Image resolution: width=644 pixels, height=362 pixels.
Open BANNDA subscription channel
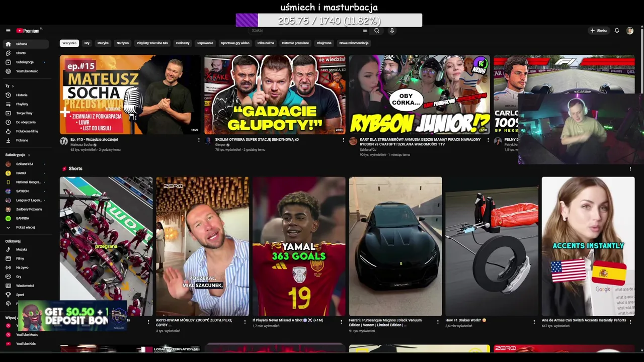(26, 218)
